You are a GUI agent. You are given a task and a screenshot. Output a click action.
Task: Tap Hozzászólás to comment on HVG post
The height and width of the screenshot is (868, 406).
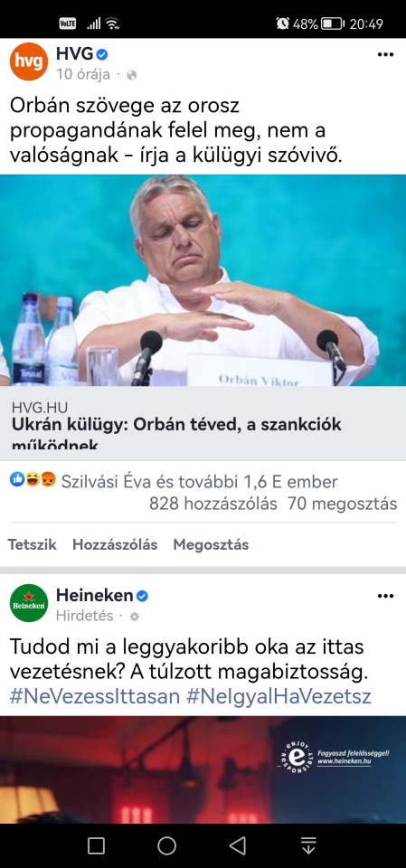(x=115, y=544)
